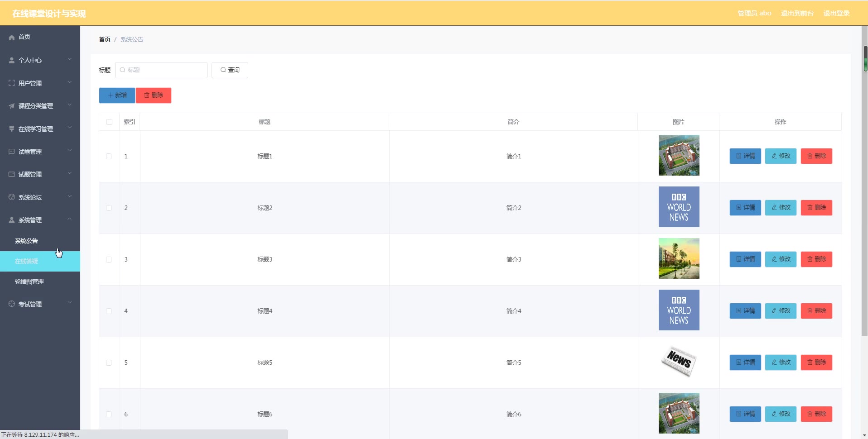Select the 在线答疑 submenu item

coord(27,261)
